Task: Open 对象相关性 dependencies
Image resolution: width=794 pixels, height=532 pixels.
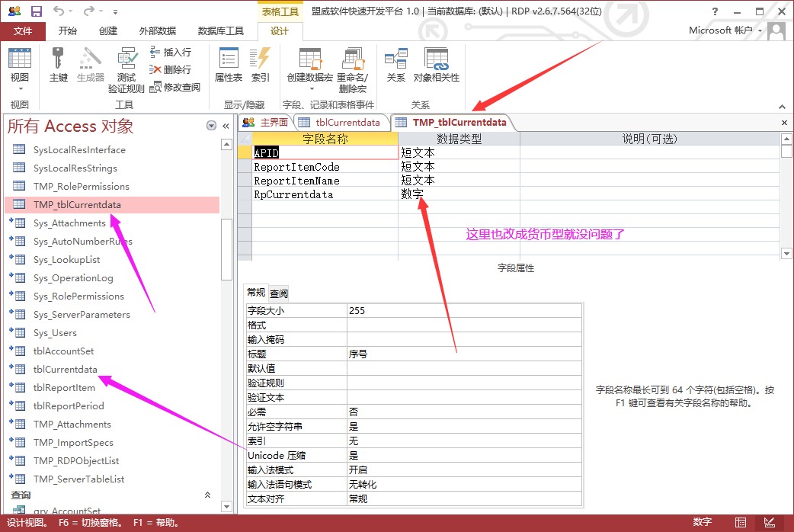Action: pyautogui.click(x=437, y=65)
